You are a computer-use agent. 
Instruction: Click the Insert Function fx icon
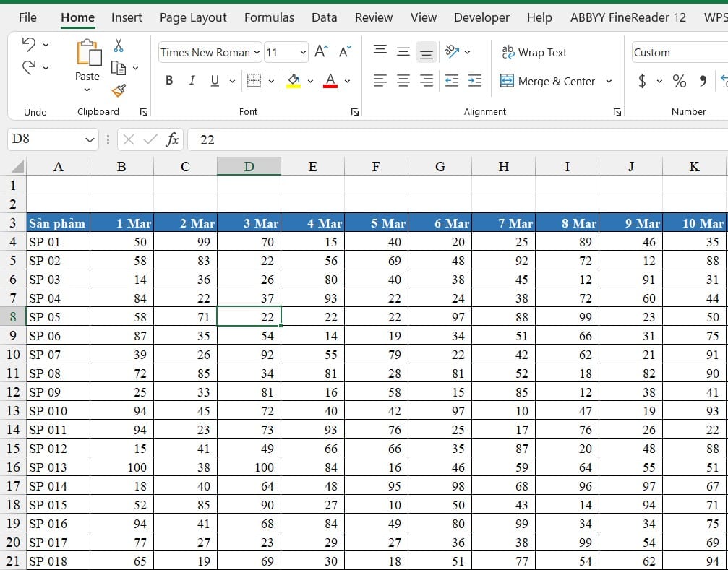coord(172,139)
